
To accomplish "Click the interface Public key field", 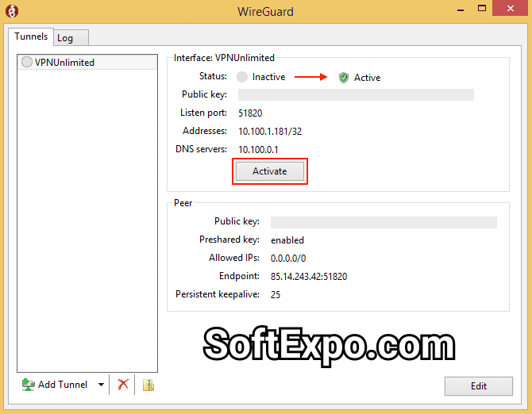I will point(356,95).
